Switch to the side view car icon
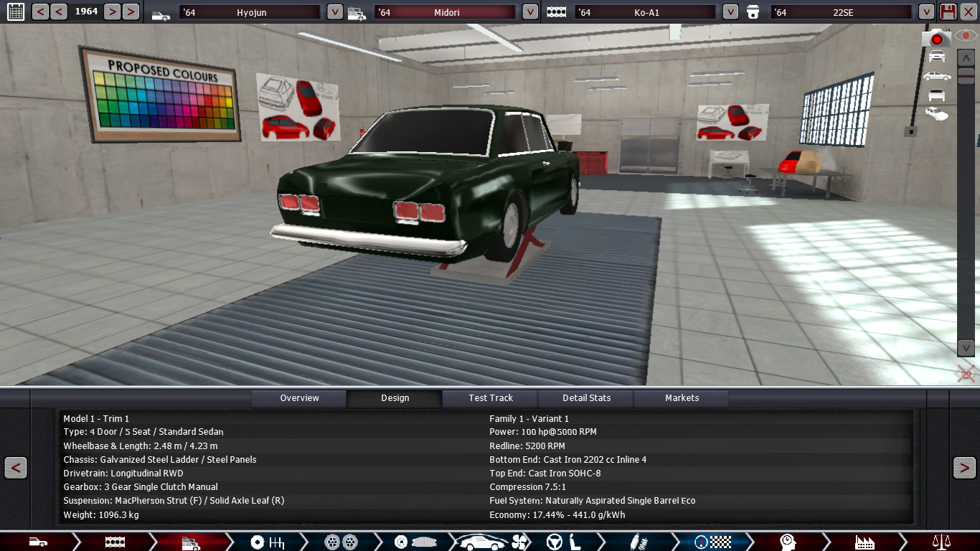Image resolution: width=980 pixels, height=551 pixels. [937, 76]
